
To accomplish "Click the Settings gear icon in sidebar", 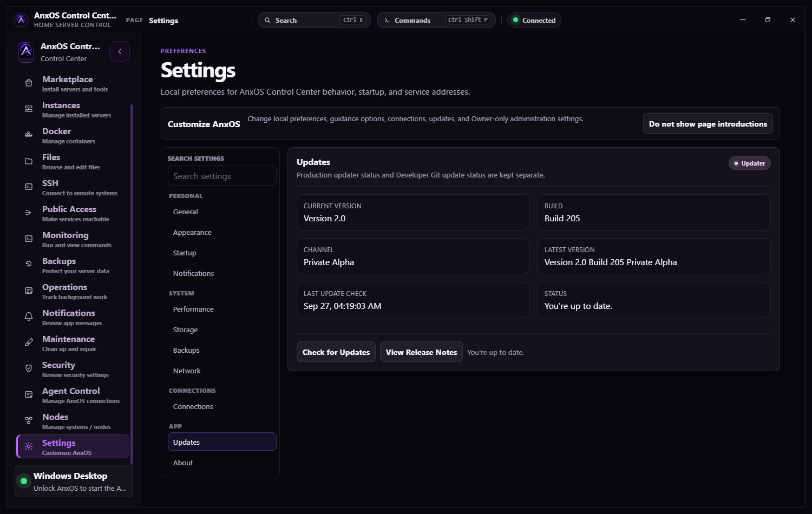I will click(x=29, y=447).
